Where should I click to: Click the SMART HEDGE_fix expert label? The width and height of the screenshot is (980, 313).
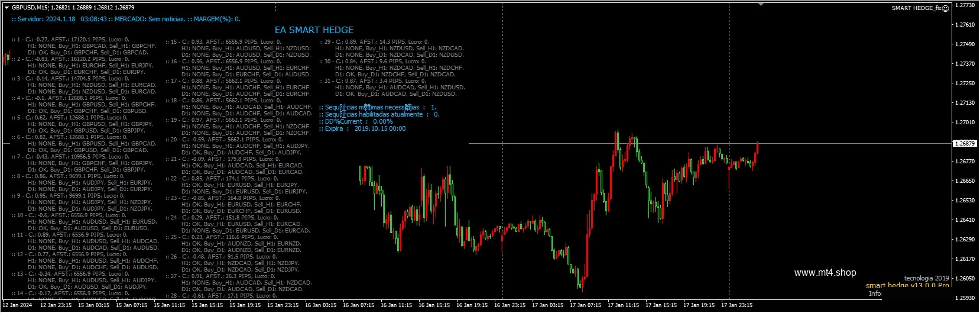pos(916,8)
